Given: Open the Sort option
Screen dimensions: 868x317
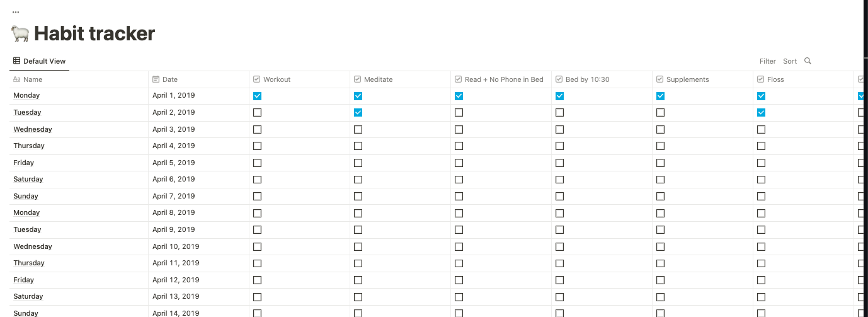Looking at the screenshot, I should point(790,61).
